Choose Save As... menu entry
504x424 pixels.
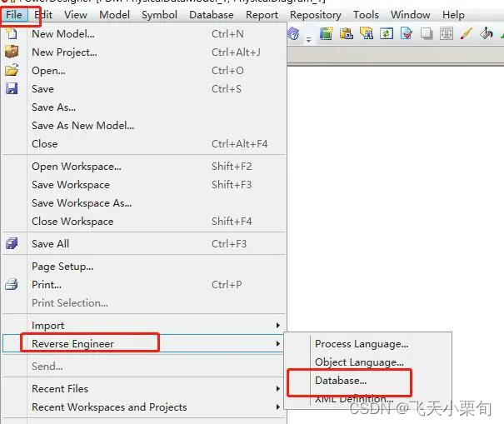[x=144, y=107]
